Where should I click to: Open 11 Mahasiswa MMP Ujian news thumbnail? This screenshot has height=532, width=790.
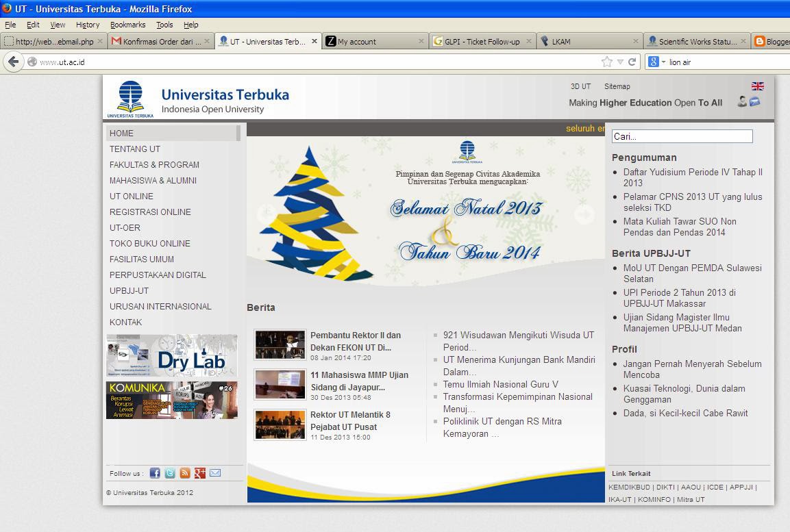tap(280, 385)
